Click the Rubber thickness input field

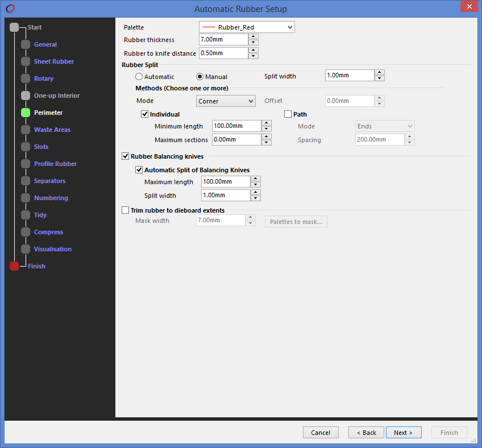tap(223, 39)
